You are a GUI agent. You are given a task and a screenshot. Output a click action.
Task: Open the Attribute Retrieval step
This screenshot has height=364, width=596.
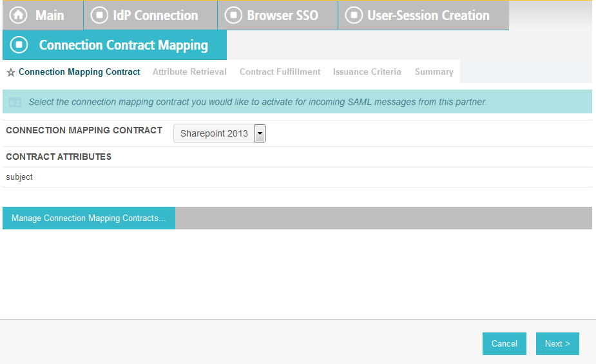pos(189,72)
